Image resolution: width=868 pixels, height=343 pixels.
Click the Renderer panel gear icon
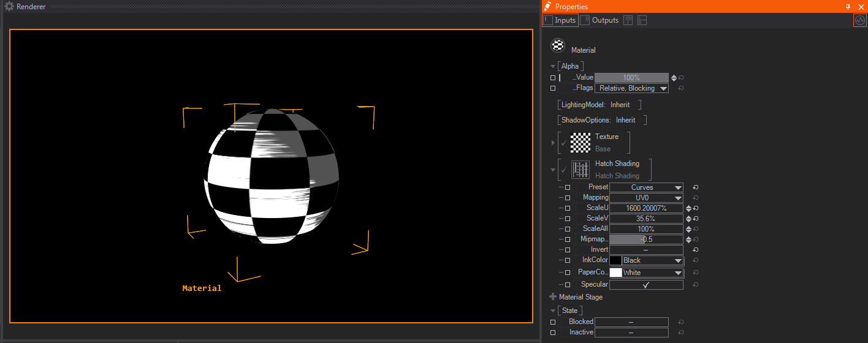[x=9, y=7]
